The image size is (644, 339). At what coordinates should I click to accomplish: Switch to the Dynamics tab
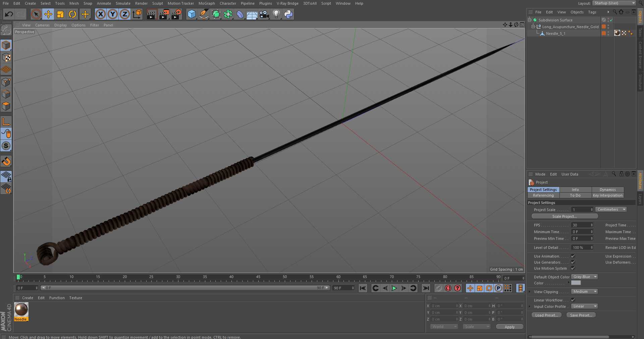[x=607, y=190]
